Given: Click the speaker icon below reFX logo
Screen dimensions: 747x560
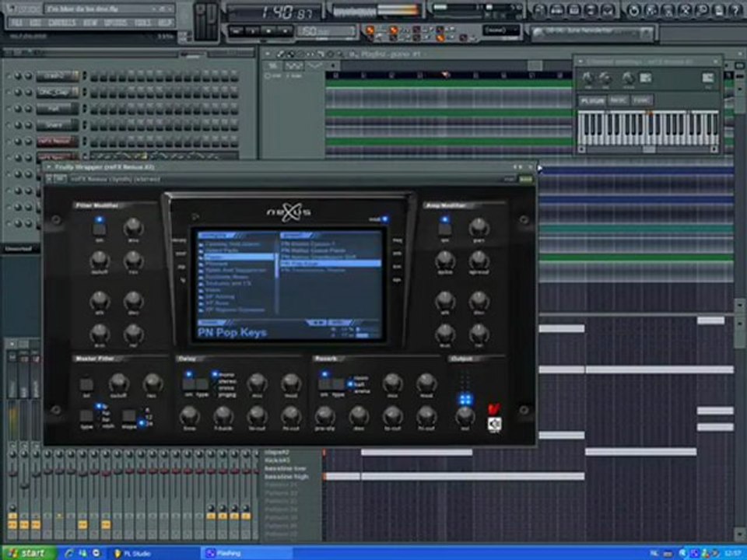Looking at the screenshot, I should (x=495, y=424).
